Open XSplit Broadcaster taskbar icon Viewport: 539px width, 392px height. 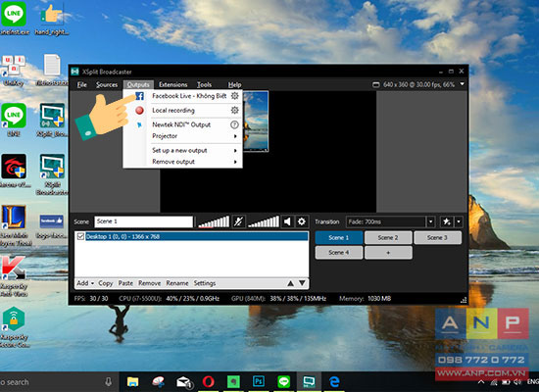(x=309, y=381)
